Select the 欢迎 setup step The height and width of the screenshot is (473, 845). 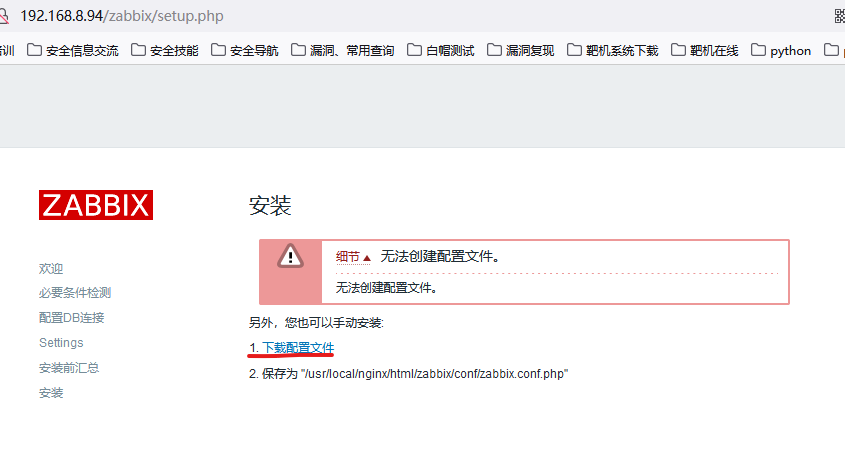tap(51, 268)
